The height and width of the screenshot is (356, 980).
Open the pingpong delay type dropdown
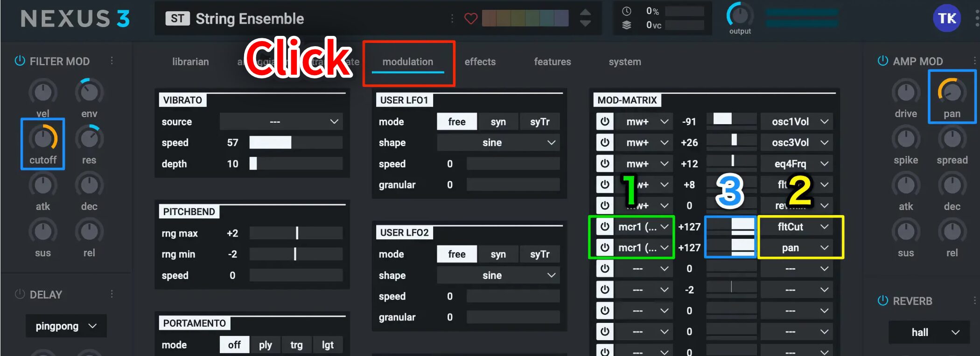66,326
